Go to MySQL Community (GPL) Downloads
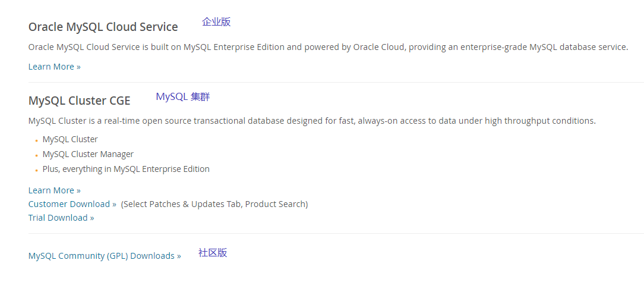 pos(105,256)
